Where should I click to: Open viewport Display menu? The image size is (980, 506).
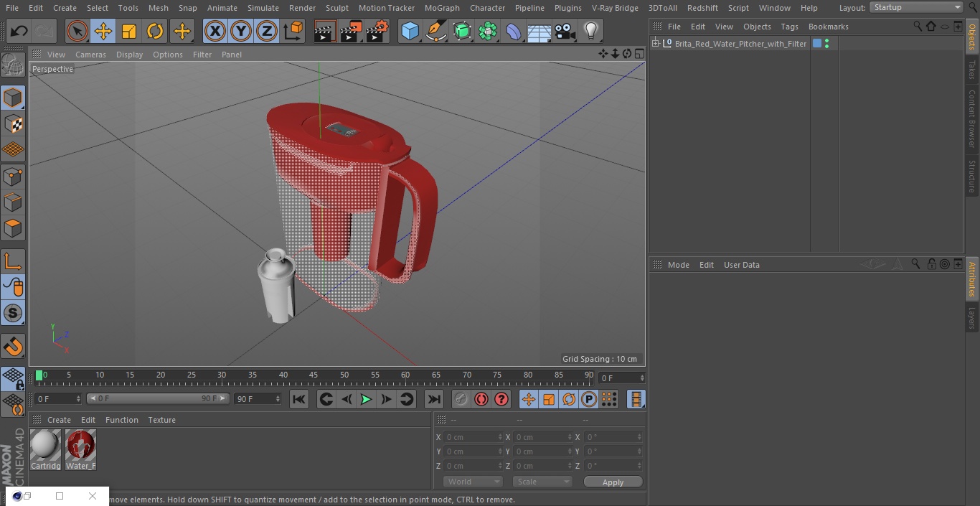pos(129,55)
